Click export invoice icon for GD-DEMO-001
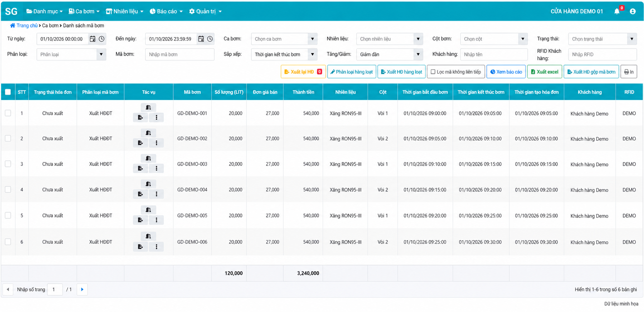 (140, 117)
